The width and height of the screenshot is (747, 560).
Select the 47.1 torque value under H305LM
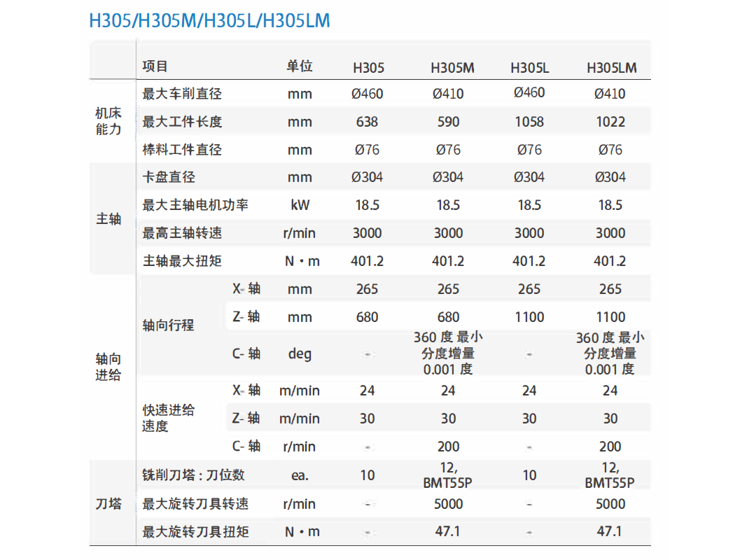610,531
